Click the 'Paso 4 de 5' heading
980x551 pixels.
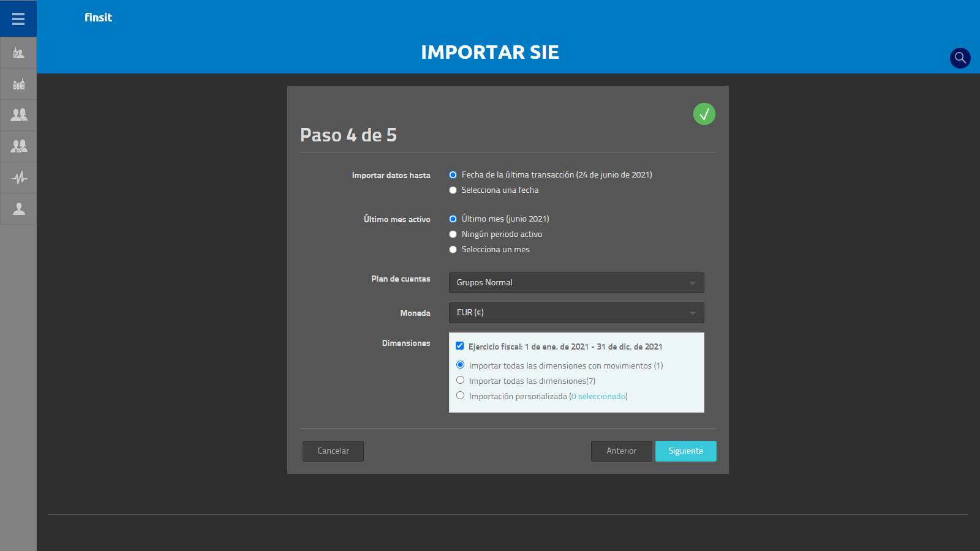pos(349,135)
